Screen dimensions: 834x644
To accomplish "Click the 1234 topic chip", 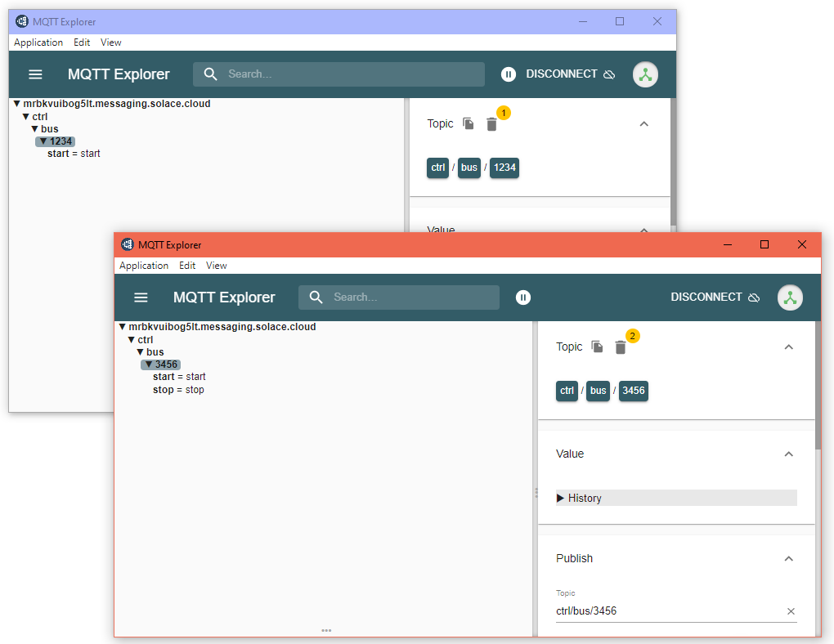I will coord(504,168).
